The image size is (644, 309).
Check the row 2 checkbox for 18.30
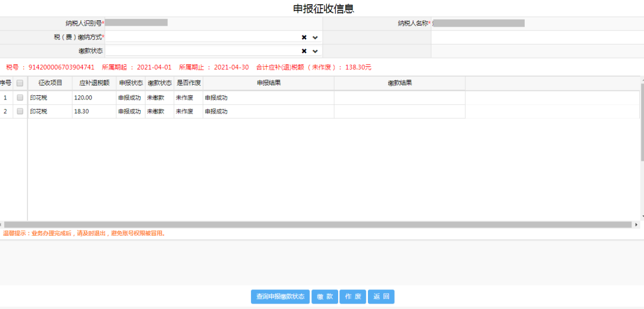point(20,111)
